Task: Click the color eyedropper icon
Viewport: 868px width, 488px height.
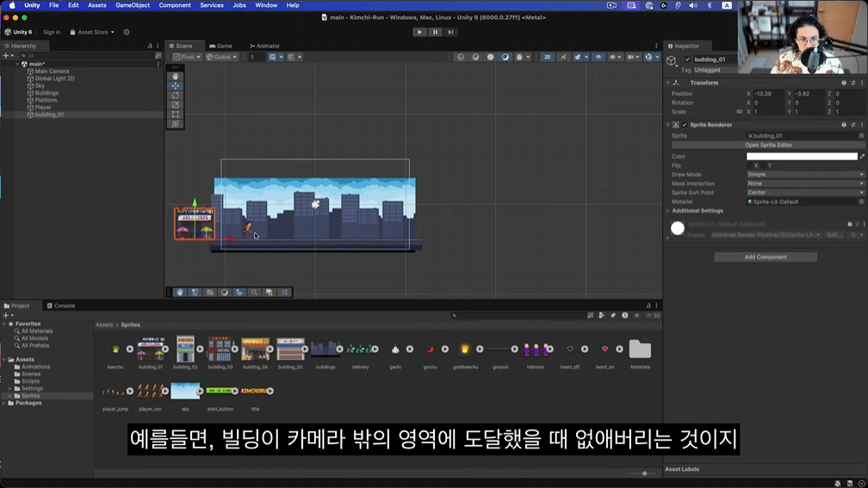Action: 862,157
